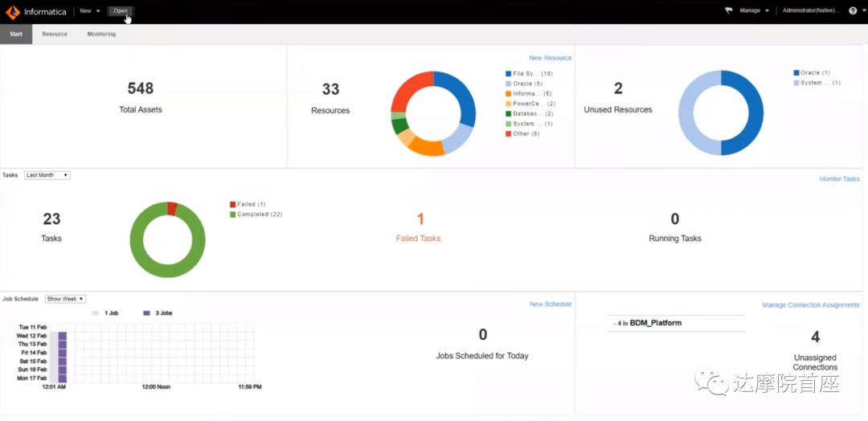Click the Oracle legend square in Unused Resources

pos(796,73)
